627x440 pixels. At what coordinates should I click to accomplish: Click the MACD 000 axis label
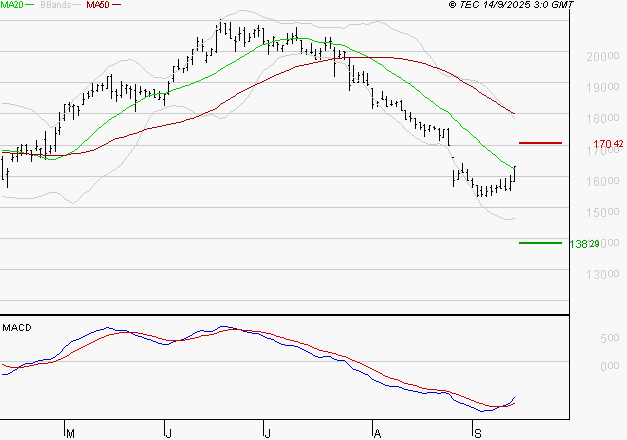(x=610, y=366)
